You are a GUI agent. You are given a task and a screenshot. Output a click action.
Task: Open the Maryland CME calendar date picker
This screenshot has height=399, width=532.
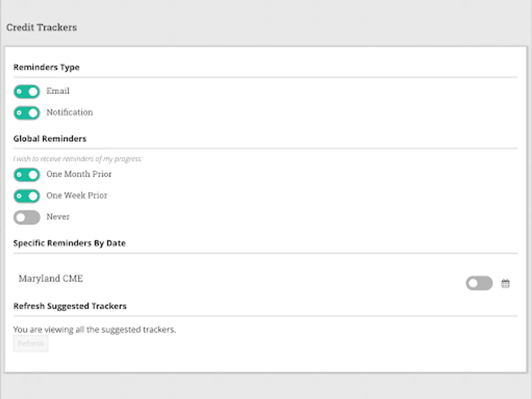coord(505,284)
